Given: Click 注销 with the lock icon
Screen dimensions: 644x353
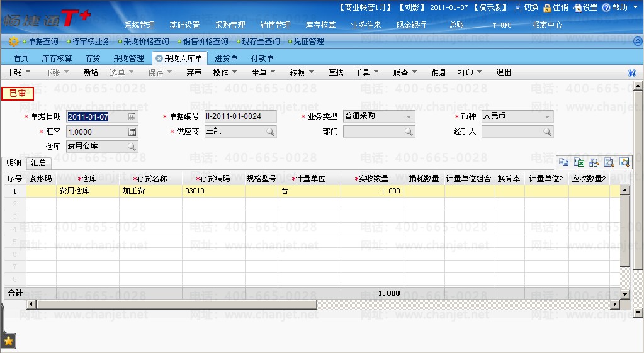Looking at the screenshot, I should [x=555, y=8].
